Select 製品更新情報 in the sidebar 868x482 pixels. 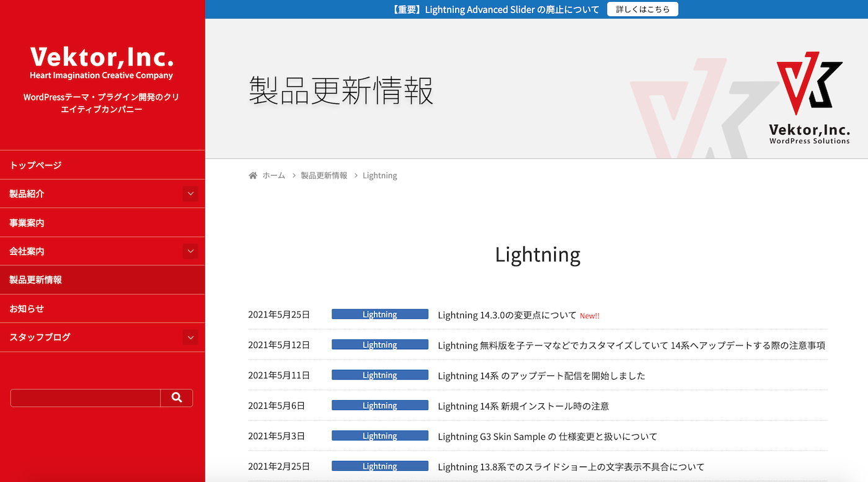point(102,280)
